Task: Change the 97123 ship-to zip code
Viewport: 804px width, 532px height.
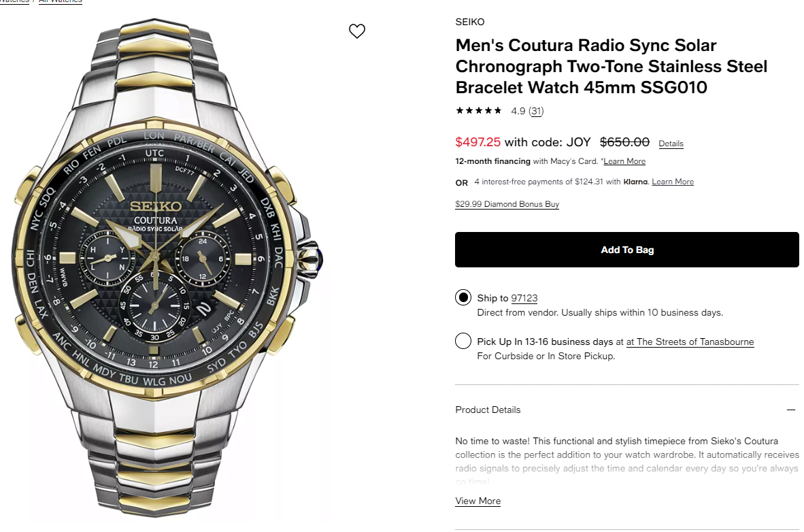Action: pos(524,298)
